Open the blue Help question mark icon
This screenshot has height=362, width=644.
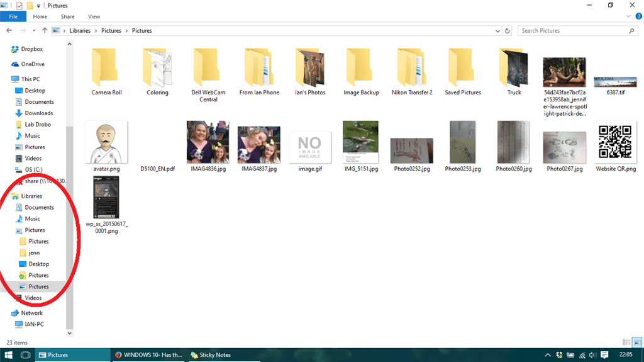click(x=637, y=17)
